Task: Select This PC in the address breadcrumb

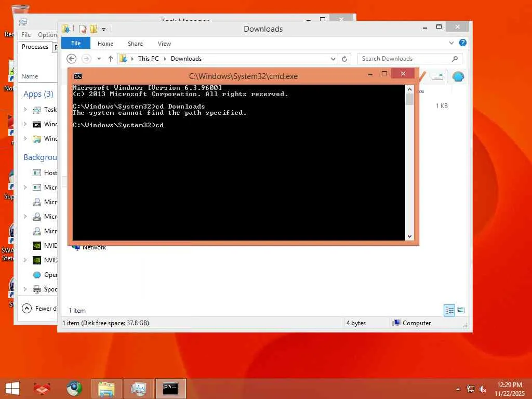Action: [x=148, y=59]
